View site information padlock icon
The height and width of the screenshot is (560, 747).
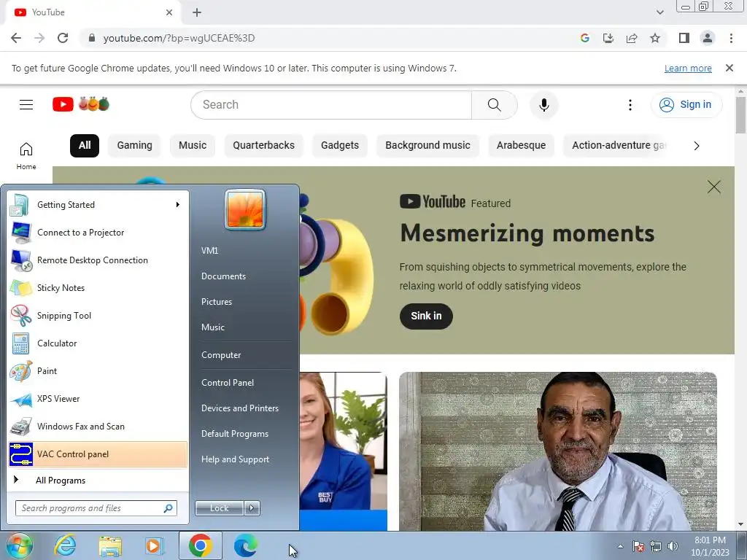click(x=92, y=38)
